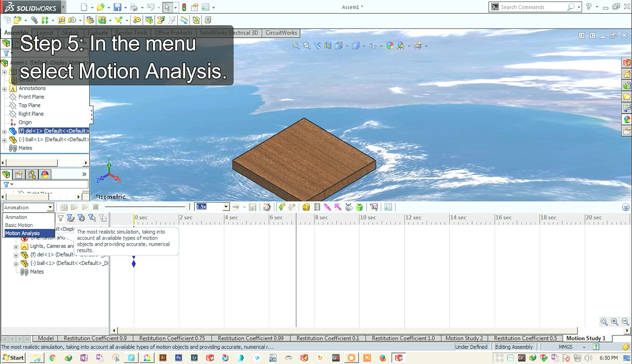This screenshot has height=364, width=632.
Task: Toggle the Filter Animated icon
Action: pos(71,218)
